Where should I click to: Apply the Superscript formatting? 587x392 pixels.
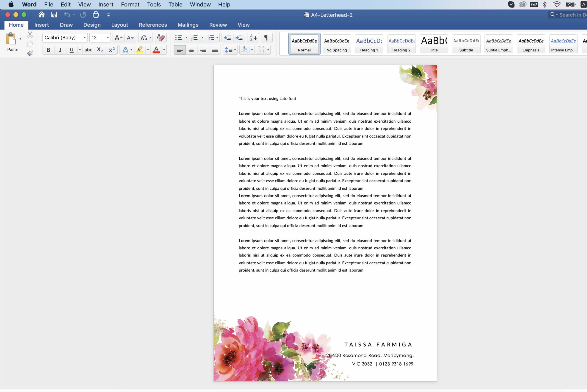coord(111,50)
